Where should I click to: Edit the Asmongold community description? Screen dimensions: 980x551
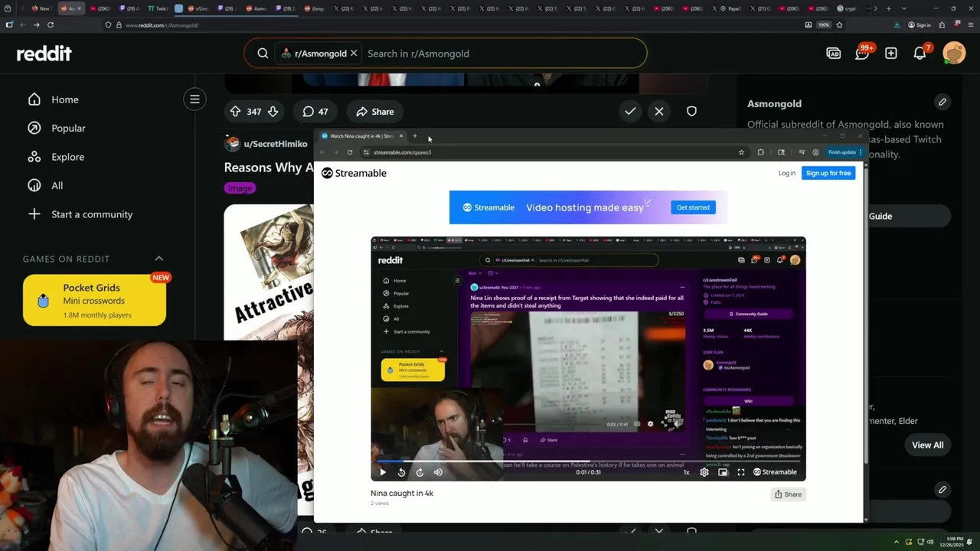[942, 102]
